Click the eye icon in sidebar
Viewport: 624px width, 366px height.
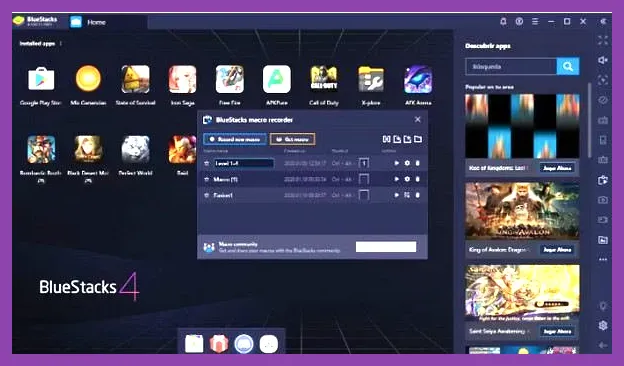tap(603, 100)
